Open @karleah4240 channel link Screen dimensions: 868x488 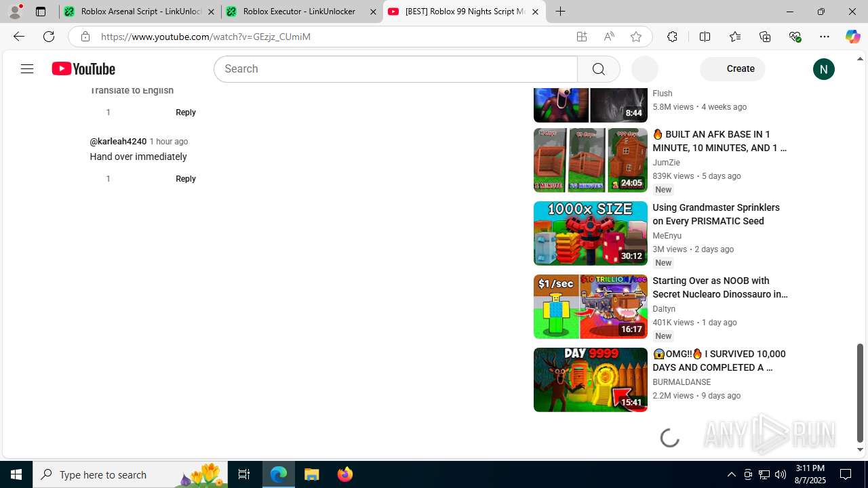click(x=118, y=142)
